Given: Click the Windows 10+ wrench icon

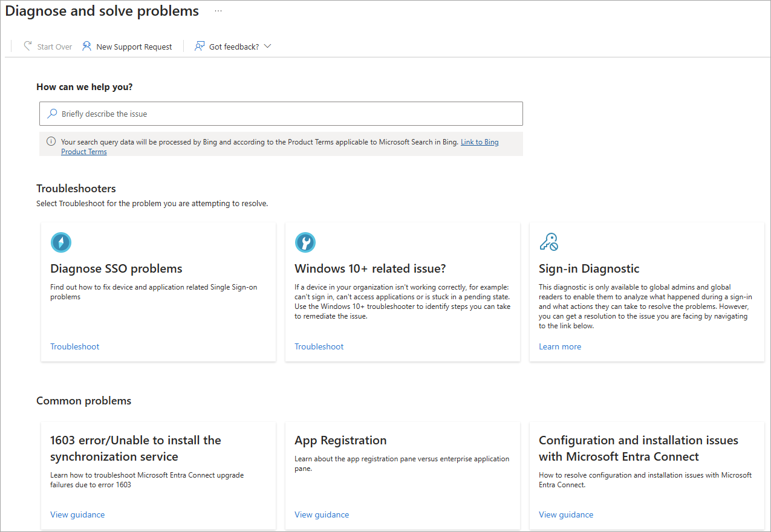Looking at the screenshot, I should coord(305,242).
